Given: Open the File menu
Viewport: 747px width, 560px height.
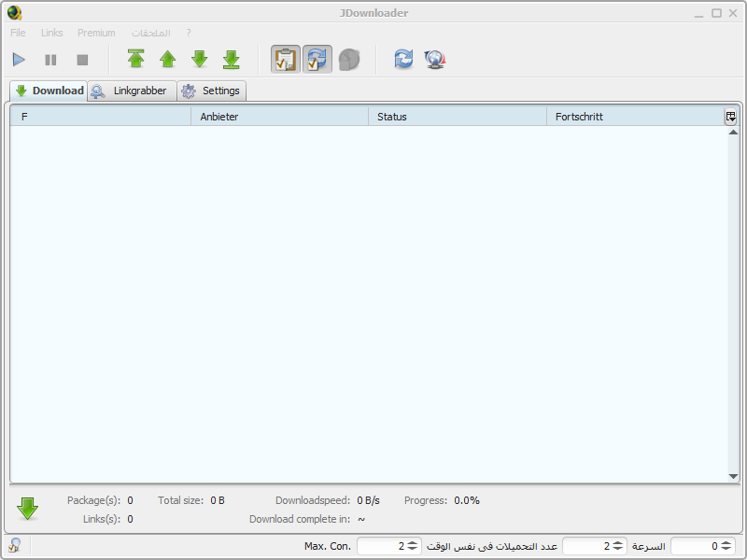Looking at the screenshot, I should point(18,33).
